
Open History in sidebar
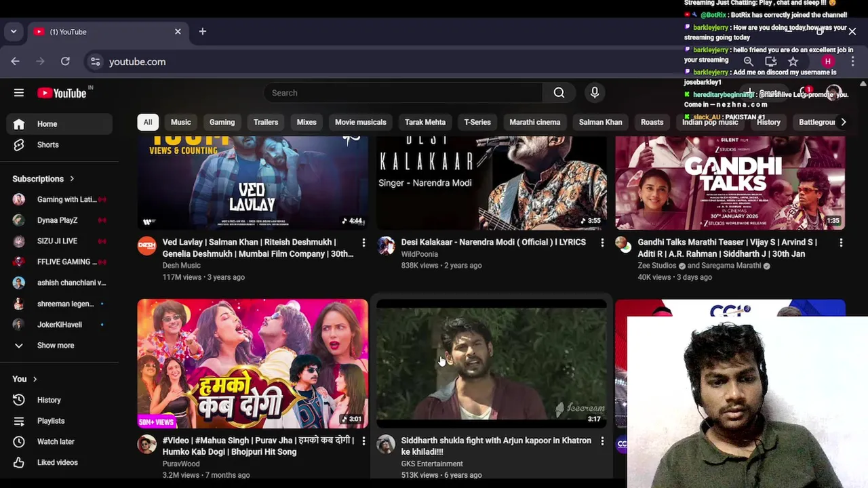coord(60,400)
